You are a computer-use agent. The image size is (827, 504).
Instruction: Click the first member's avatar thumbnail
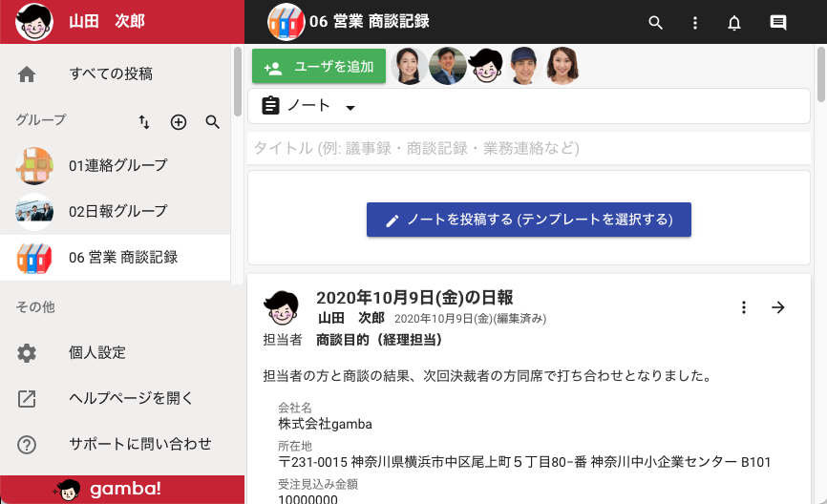pos(410,67)
